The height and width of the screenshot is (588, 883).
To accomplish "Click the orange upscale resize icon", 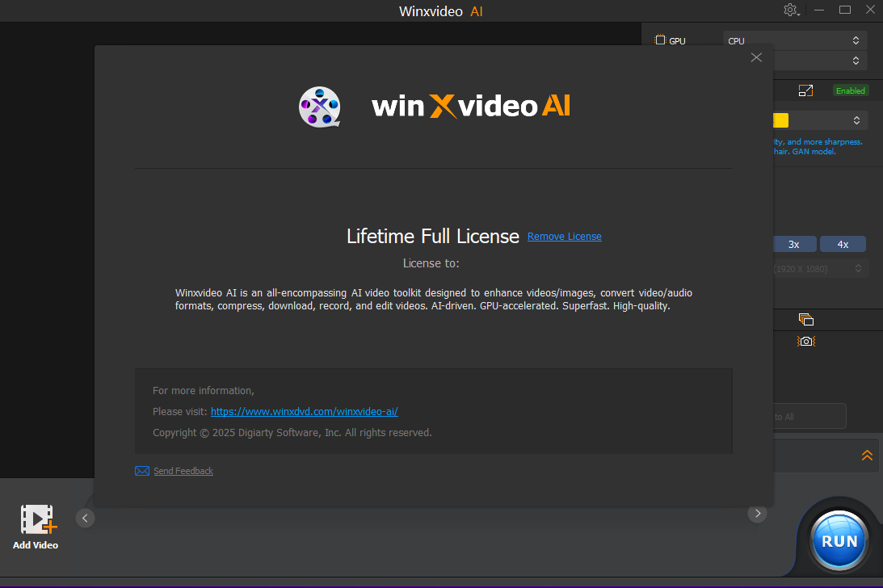I will point(806,90).
